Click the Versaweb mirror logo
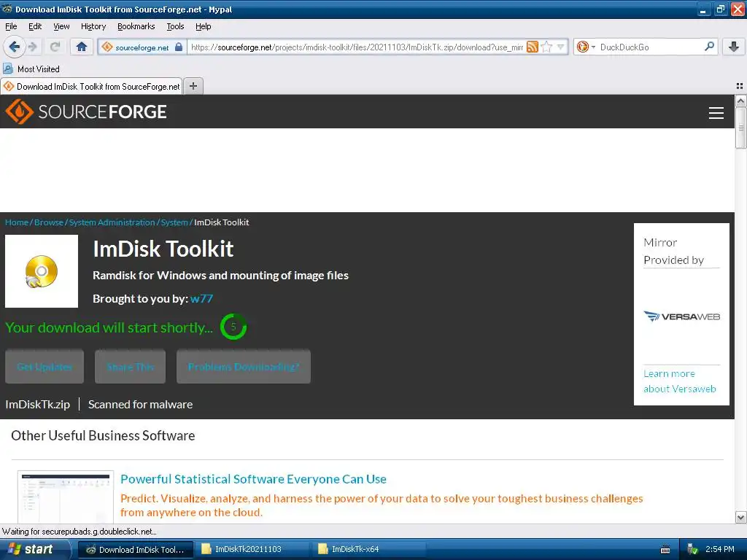Screen dimensions: 747x560 point(682,316)
